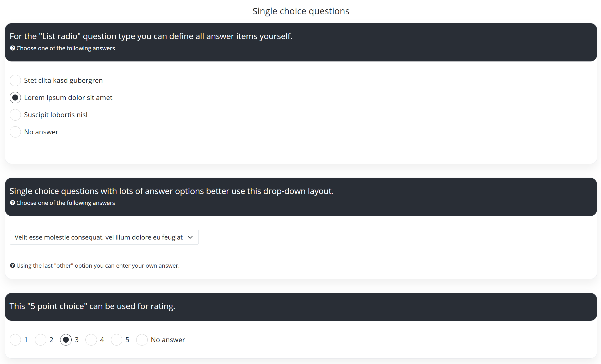Choose "Suscipit lobortis nisl" radio option

pos(15,115)
